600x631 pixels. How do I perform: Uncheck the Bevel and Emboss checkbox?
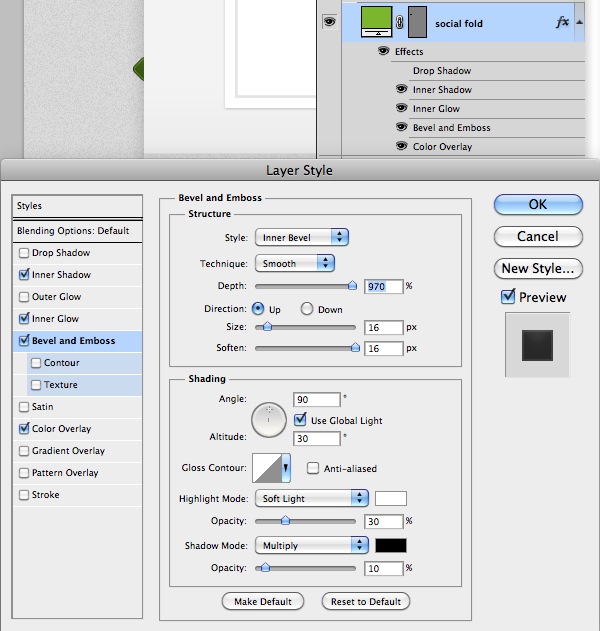pos(24,340)
